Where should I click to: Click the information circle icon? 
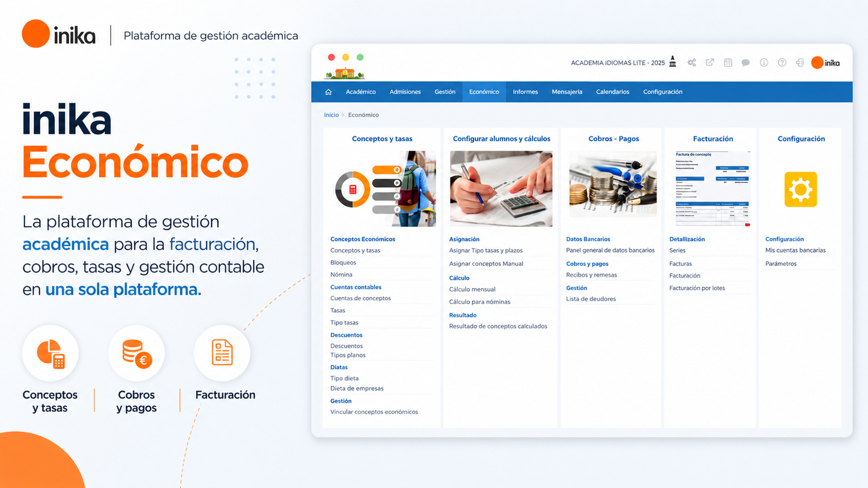pos(764,62)
